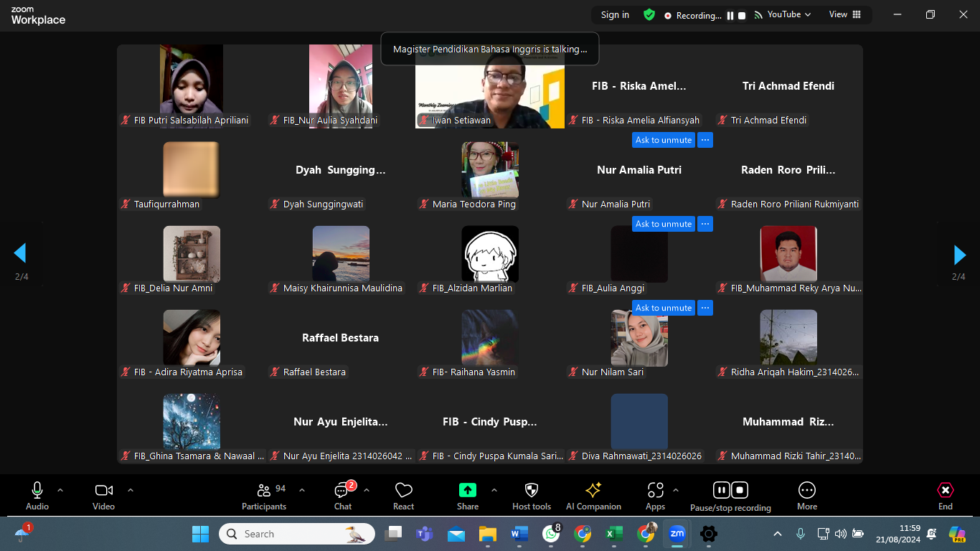Click the green encryption shield icon
The width and height of the screenshot is (980, 551).
tap(649, 15)
